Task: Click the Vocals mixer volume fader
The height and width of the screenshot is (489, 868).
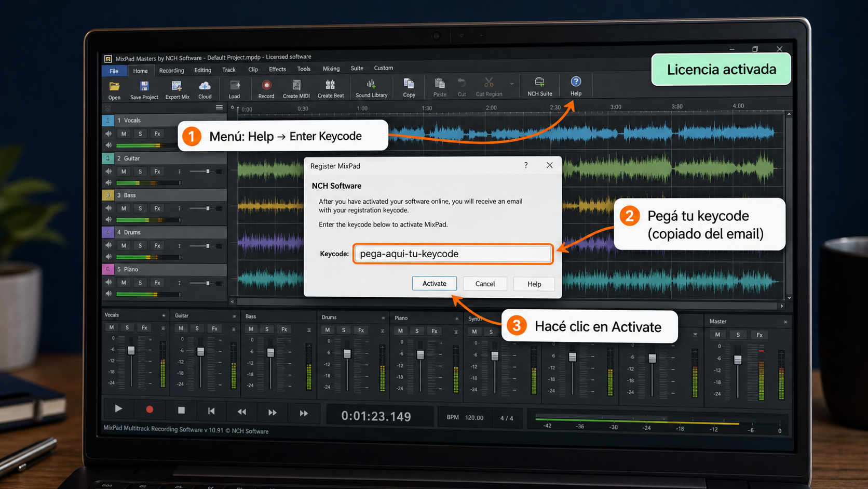Action: [131, 350]
